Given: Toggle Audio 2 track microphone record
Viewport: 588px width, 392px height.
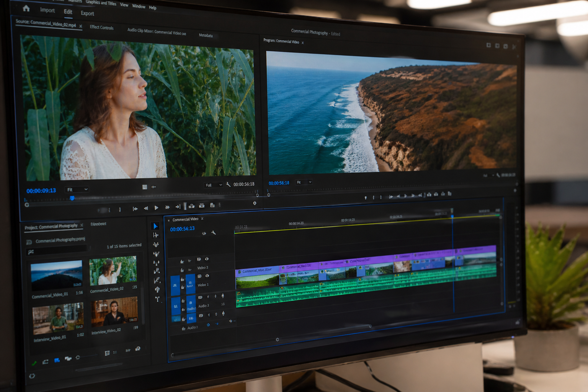Looking at the screenshot, I should click(x=223, y=296).
